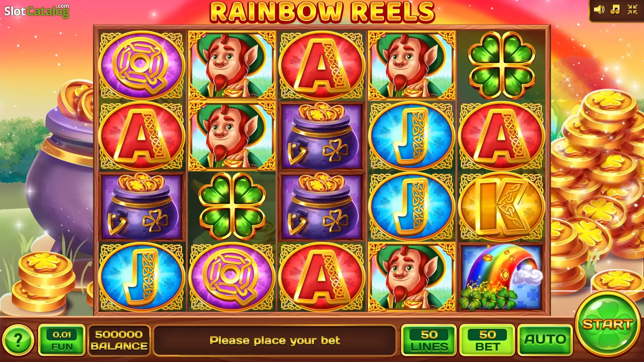Mute the sound speaker icon
The image size is (644, 362).
point(599,10)
